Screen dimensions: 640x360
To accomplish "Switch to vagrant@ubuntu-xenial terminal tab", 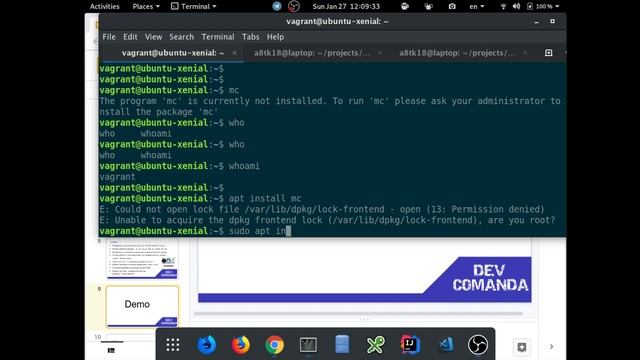I will click(x=173, y=53).
